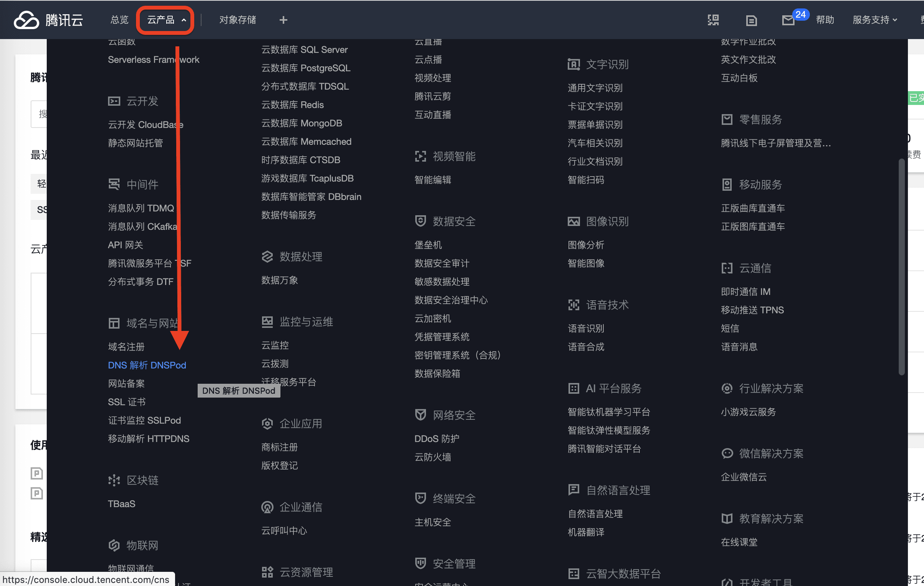Click the 域名与网站 category icon
Screen dimensions: 924x586
tap(114, 323)
